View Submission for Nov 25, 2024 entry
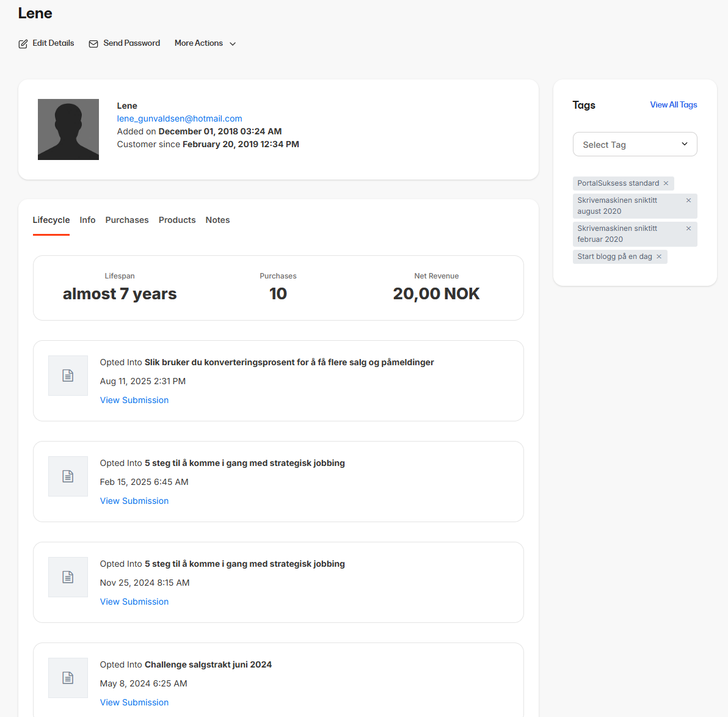Image resolution: width=728 pixels, height=717 pixels. coord(134,602)
